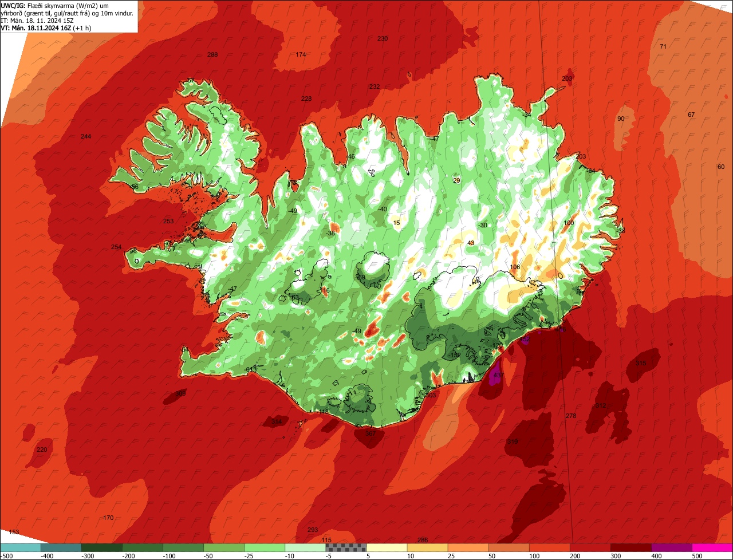This screenshot has width=733, height=560.
Task: Click the legend swatch between -10 and -5
Action: [x=305, y=547]
